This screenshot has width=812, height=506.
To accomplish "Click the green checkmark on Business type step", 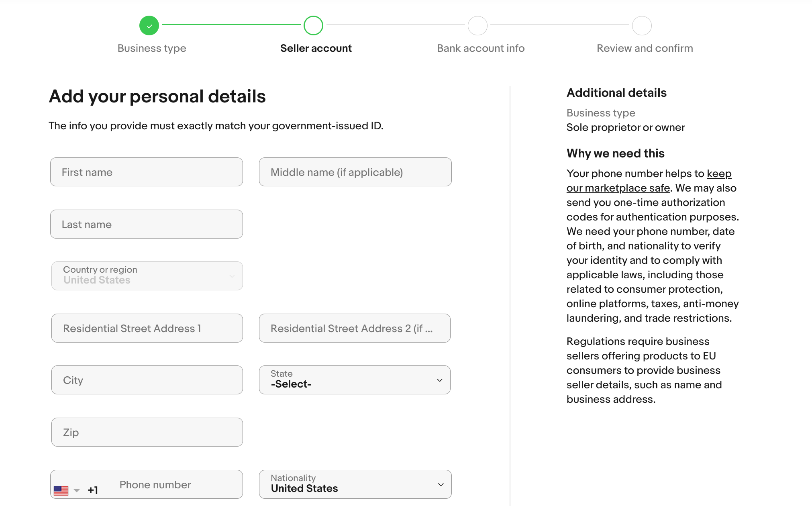I will (149, 25).
